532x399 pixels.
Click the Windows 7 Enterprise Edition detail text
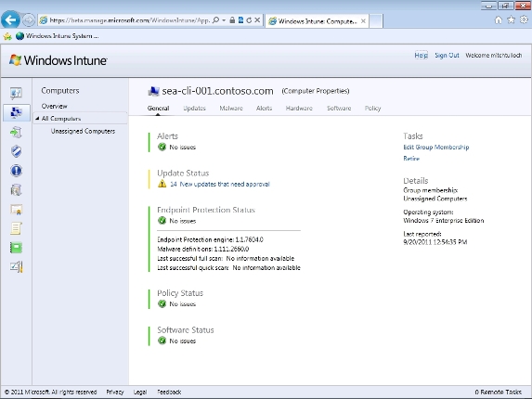tap(444, 220)
